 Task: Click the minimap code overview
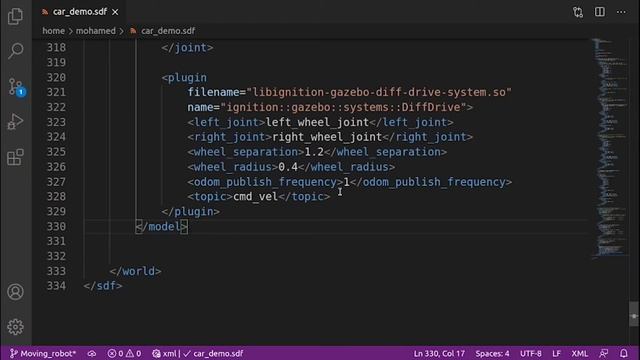(x=609, y=148)
